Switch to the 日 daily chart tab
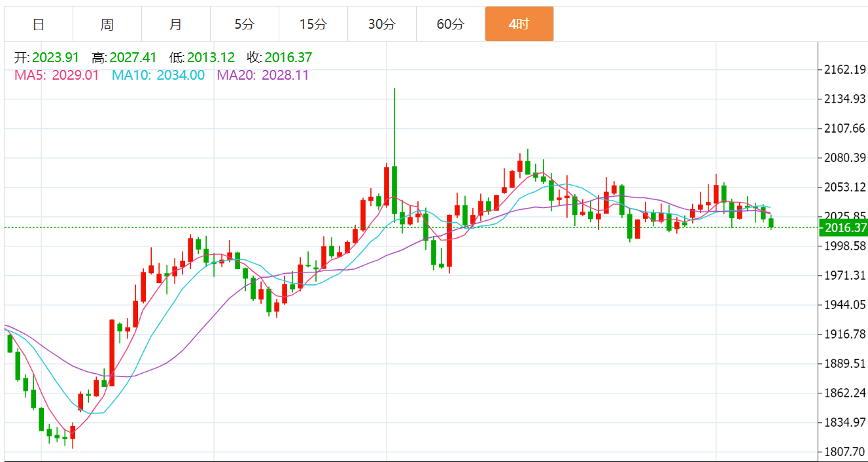 [x=39, y=24]
